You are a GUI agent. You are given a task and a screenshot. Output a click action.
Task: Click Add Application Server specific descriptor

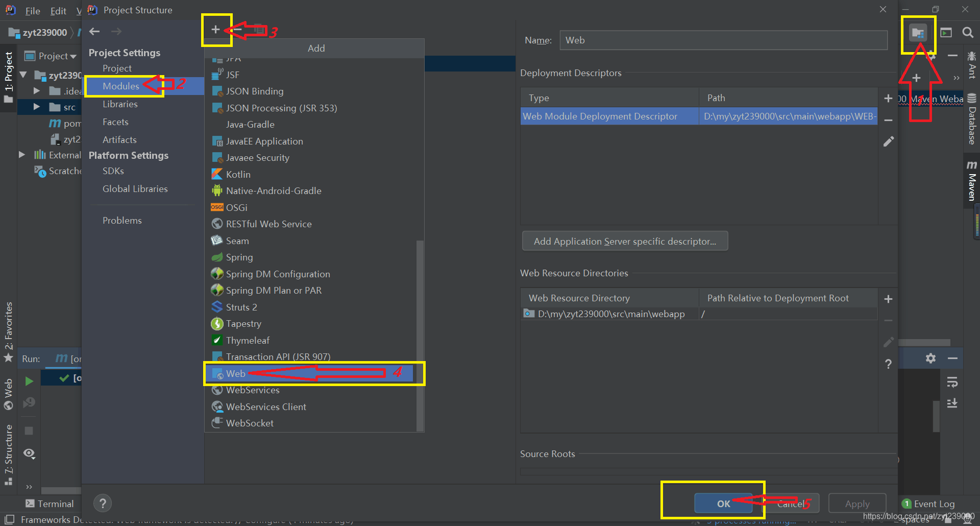[x=625, y=241]
